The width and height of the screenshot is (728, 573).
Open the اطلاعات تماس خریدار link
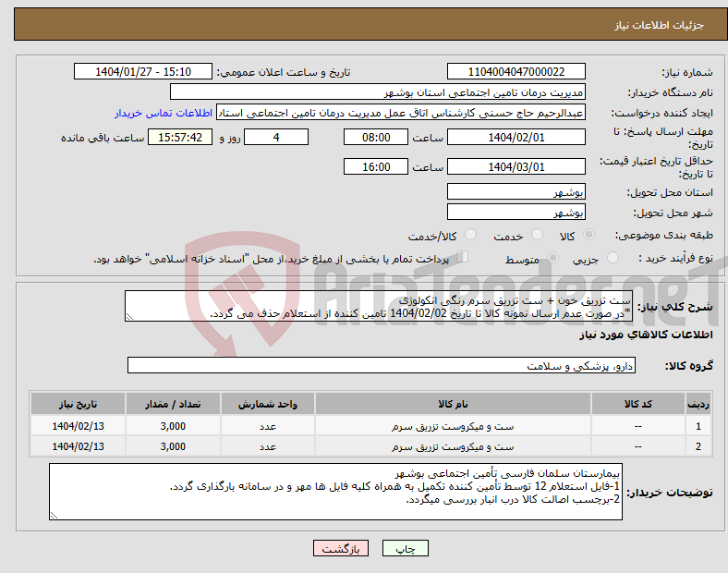pos(164,114)
